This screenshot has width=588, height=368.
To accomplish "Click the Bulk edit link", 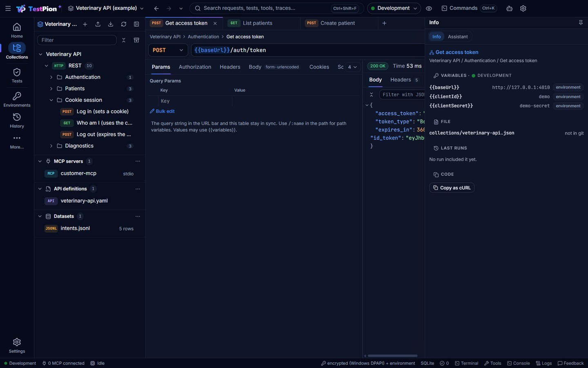I will point(162,111).
